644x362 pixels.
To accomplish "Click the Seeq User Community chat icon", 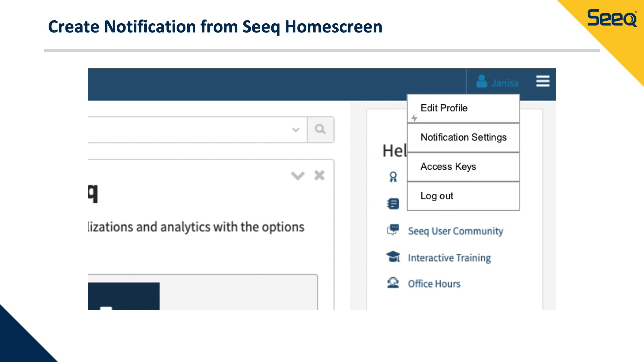I will [x=393, y=230].
